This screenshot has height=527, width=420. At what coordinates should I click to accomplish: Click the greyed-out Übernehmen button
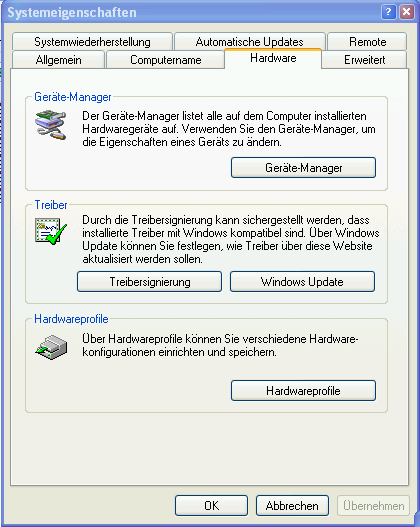click(373, 505)
